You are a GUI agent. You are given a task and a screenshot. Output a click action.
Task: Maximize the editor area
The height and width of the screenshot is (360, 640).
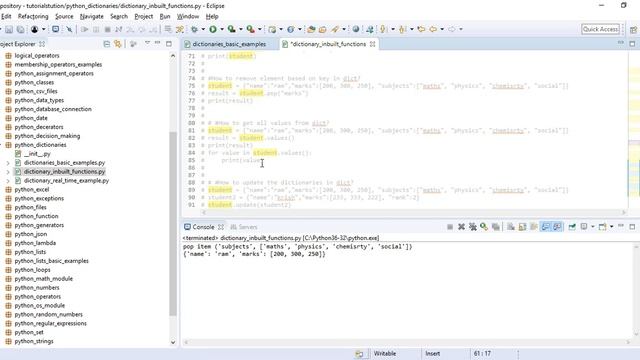pyautogui.click(x=632, y=43)
